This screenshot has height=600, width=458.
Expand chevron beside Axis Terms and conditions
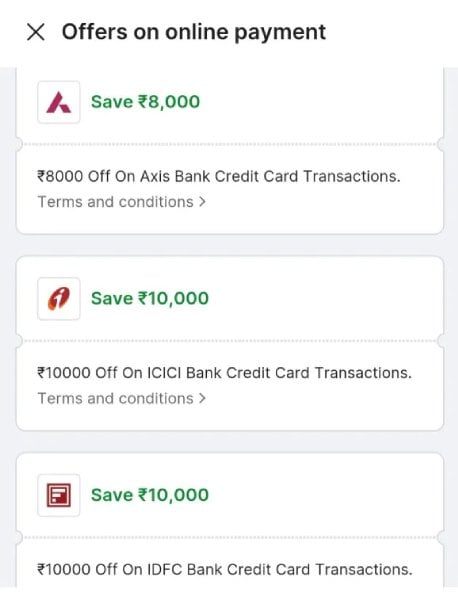pos(202,202)
